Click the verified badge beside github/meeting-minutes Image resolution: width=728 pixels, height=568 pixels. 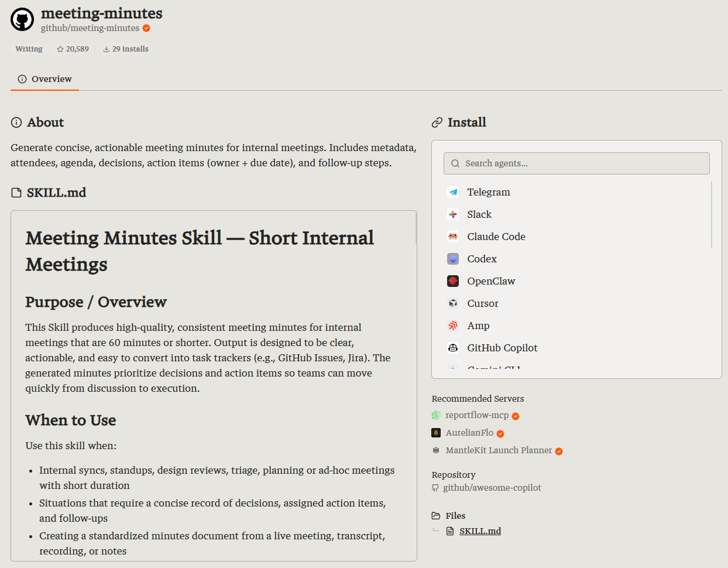(x=146, y=28)
